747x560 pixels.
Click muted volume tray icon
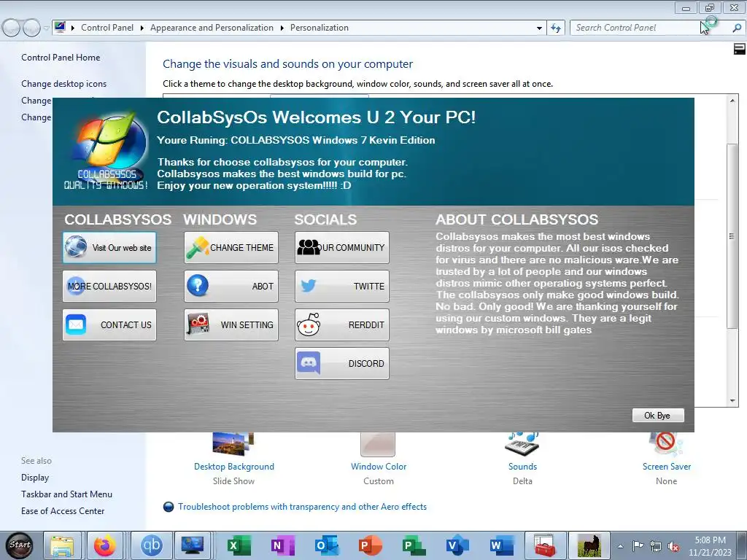click(x=673, y=547)
